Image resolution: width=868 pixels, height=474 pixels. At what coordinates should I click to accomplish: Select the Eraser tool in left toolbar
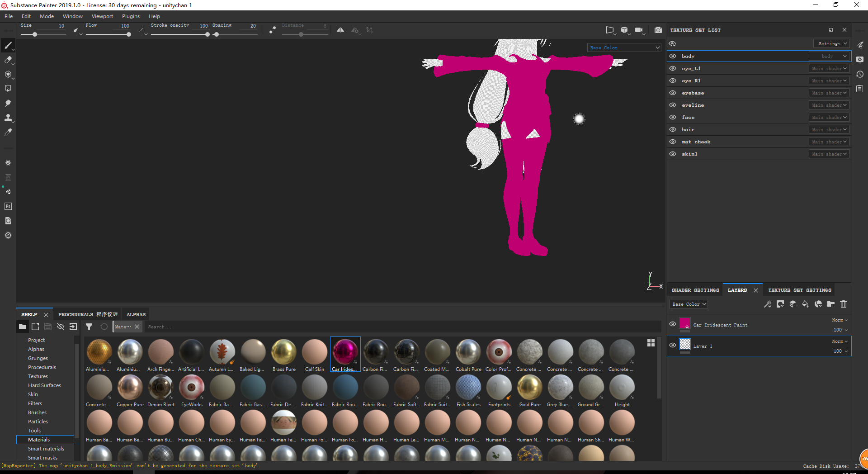pos(8,60)
